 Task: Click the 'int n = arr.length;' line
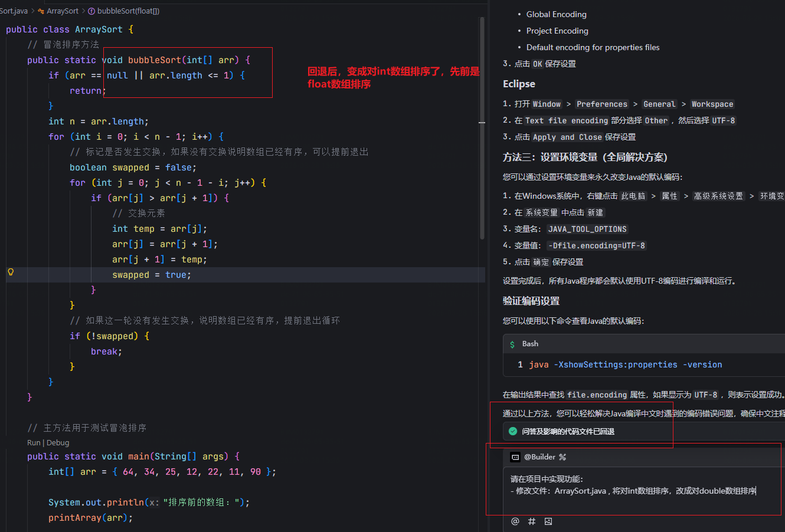click(x=99, y=121)
